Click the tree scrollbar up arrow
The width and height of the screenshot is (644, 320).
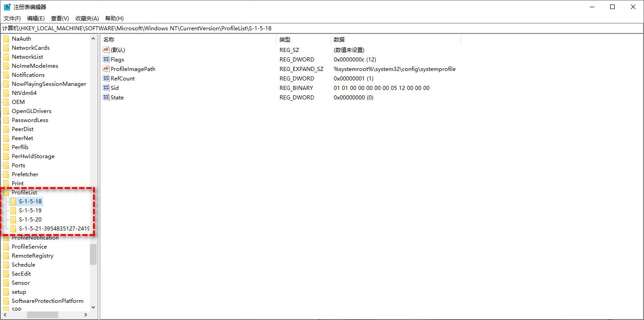(x=93, y=38)
